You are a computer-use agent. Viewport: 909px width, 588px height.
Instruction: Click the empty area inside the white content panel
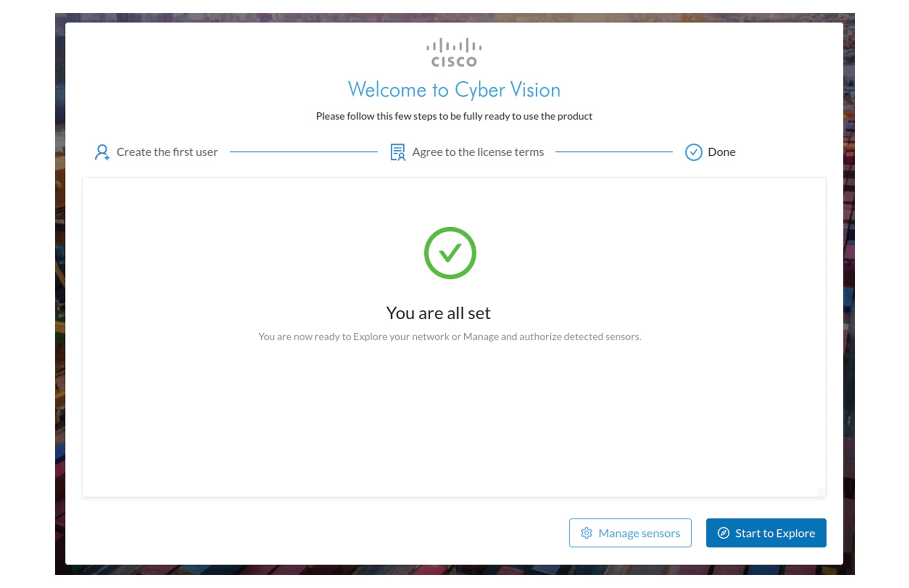click(454, 421)
